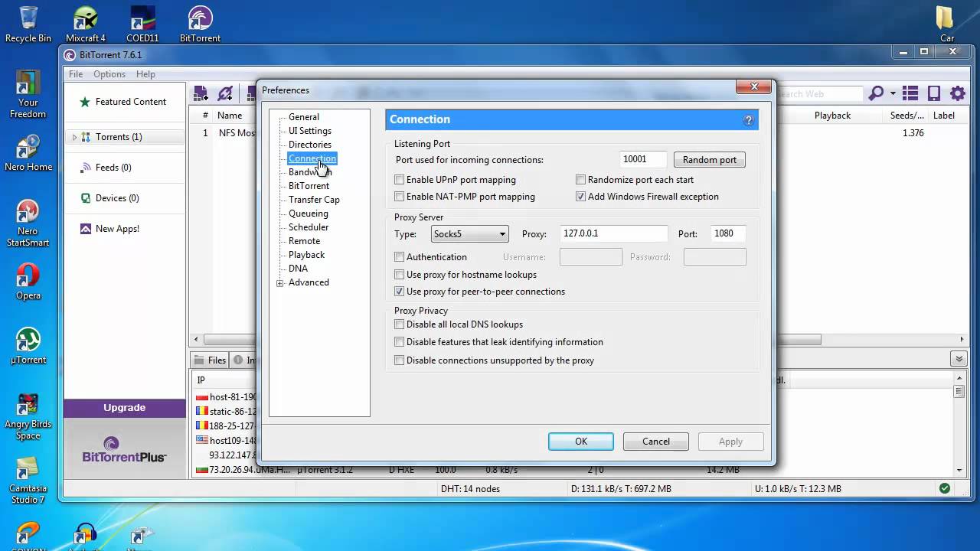This screenshot has height=551, width=980.
Task: Click OK in Preferences dialog
Action: tap(581, 442)
